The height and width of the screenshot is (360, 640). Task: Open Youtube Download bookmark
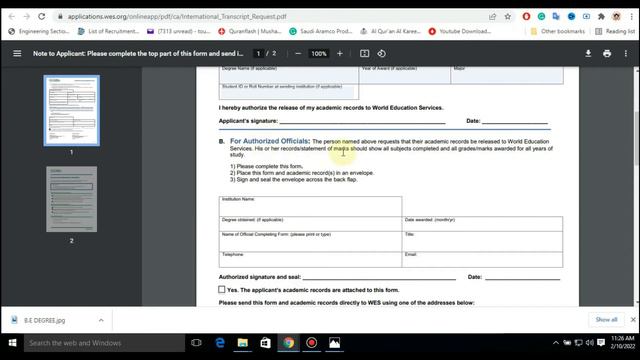point(460,31)
